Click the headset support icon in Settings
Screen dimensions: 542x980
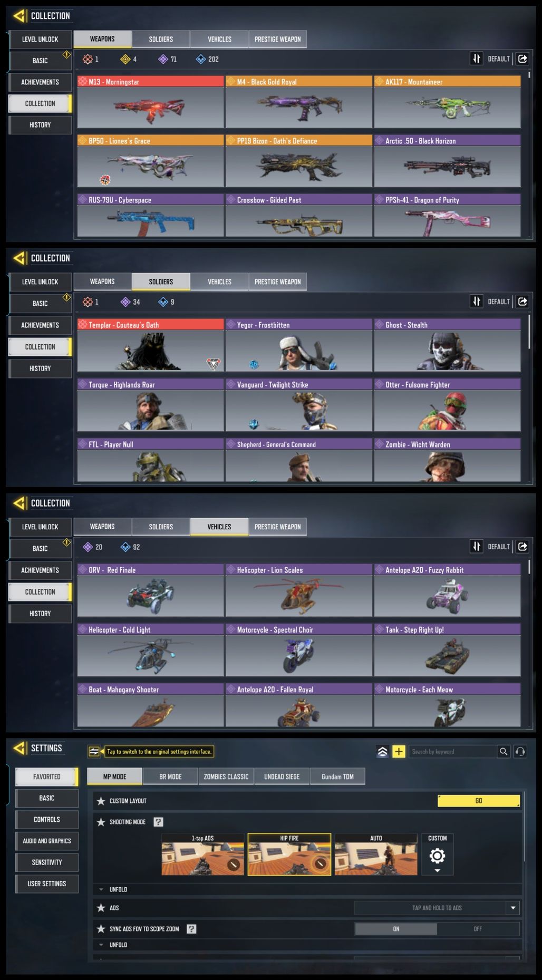(520, 752)
